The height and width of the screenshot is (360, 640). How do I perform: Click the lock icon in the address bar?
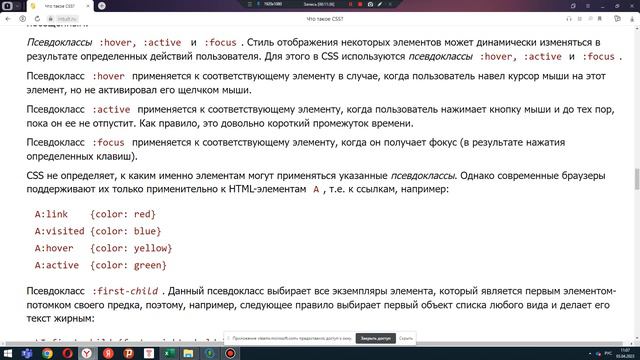51,19
